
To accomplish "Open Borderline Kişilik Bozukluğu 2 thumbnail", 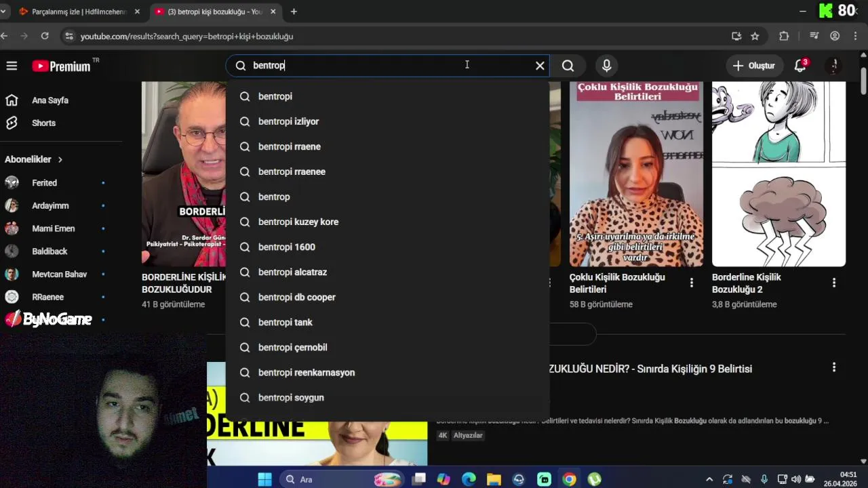I will (778, 174).
